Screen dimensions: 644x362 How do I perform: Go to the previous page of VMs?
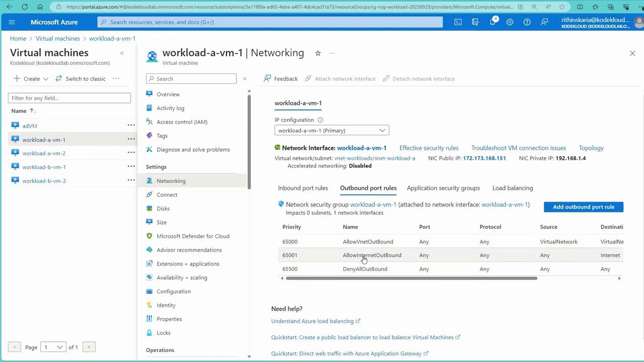tap(15, 347)
